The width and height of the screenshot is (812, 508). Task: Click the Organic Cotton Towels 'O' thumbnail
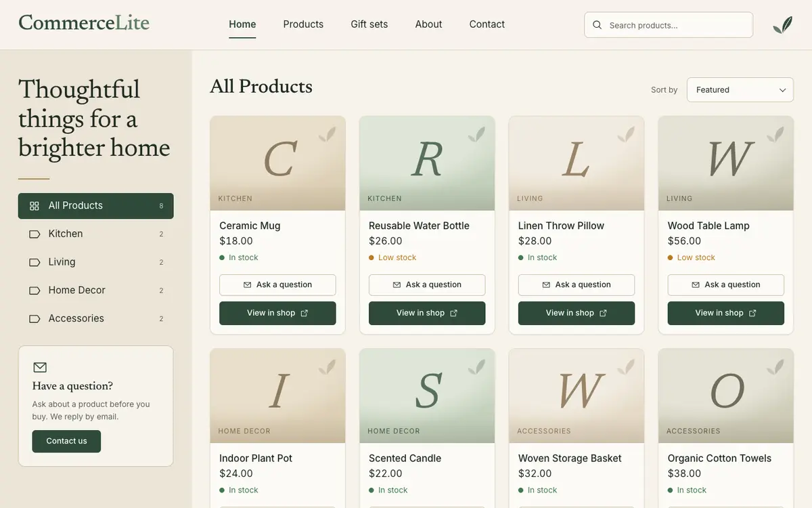coord(726,396)
